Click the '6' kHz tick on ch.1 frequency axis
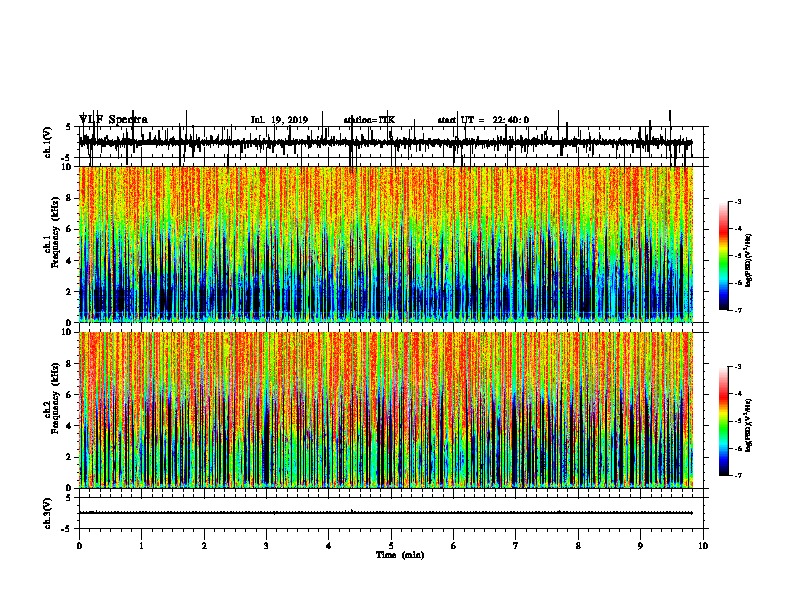792x612 pixels. [70, 230]
